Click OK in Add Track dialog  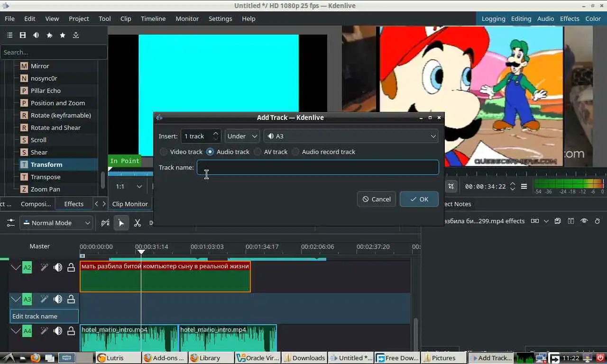pyautogui.click(x=419, y=199)
